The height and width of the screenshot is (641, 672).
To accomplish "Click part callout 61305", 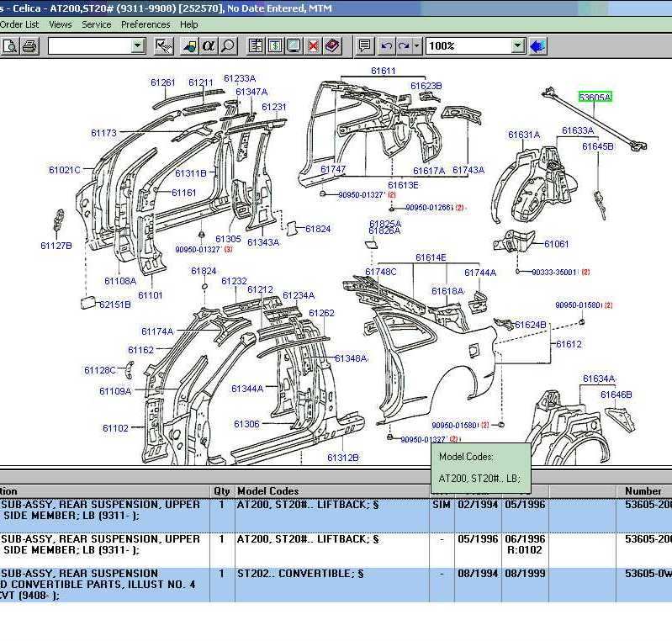I will point(228,239).
